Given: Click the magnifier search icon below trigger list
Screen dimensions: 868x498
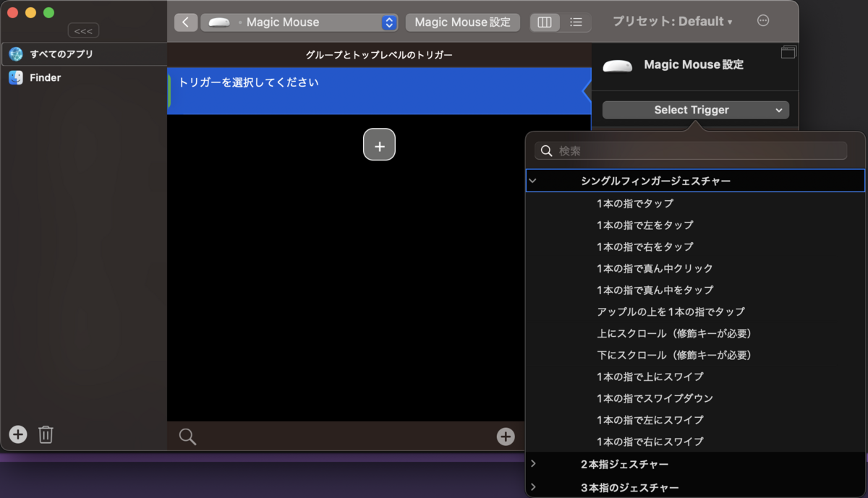Looking at the screenshot, I should click(x=187, y=437).
